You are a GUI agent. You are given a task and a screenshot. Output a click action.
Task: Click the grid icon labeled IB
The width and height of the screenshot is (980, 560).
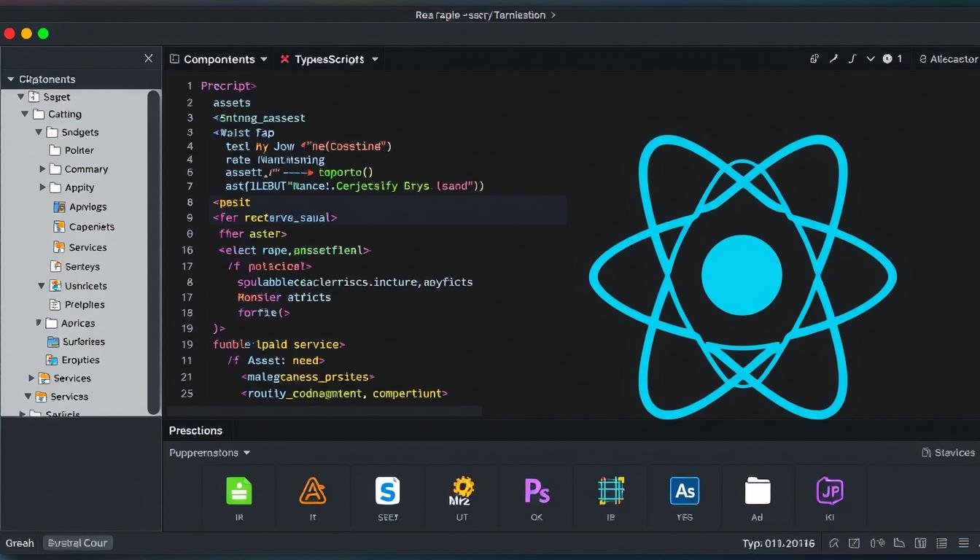(611, 491)
